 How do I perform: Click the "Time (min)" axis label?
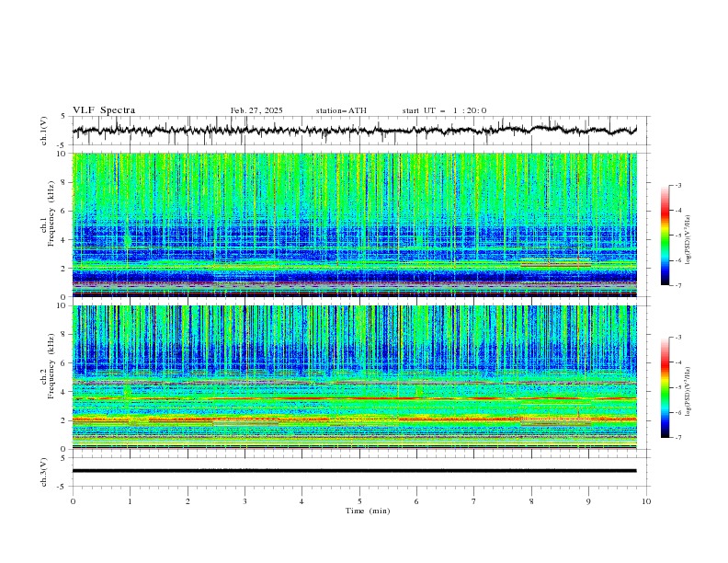coord(368,511)
